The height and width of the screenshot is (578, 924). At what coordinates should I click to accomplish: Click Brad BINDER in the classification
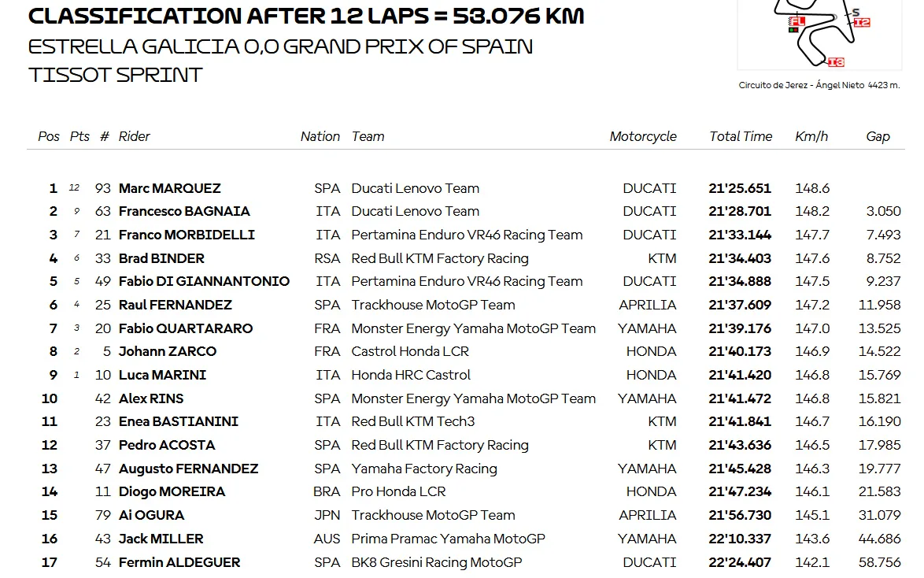point(161,258)
